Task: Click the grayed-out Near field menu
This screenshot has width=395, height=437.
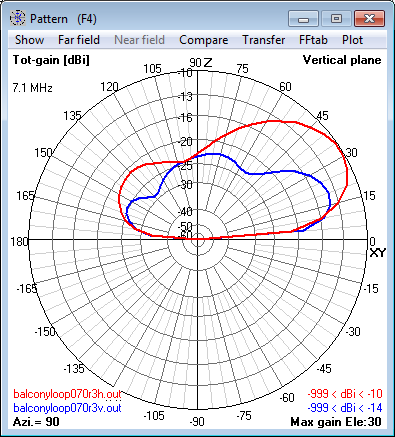Action: pyautogui.click(x=139, y=40)
